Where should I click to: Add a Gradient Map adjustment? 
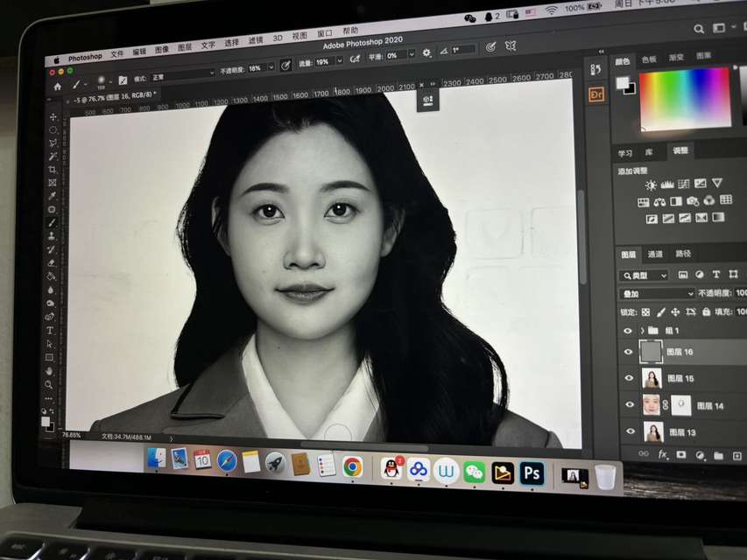[718, 218]
